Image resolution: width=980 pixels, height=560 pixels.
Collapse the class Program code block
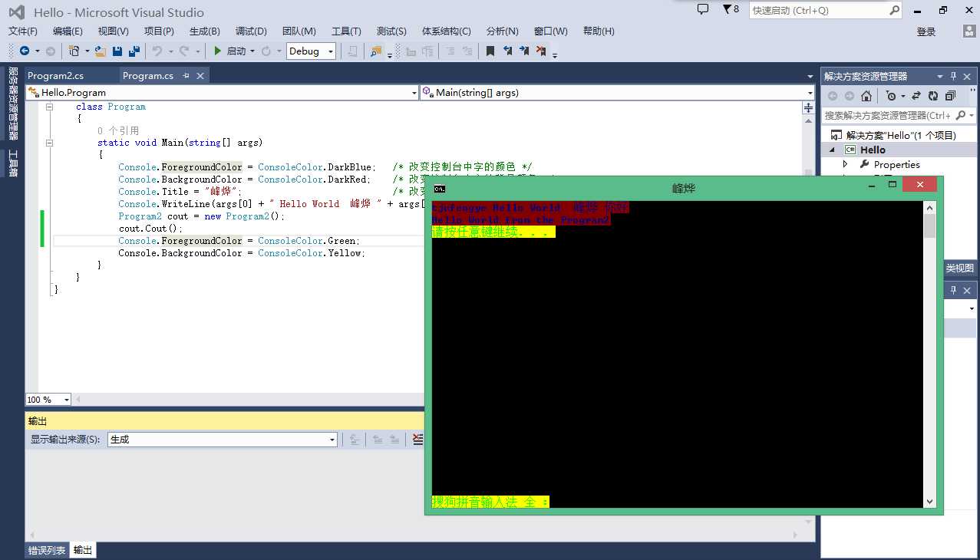point(50,107)
